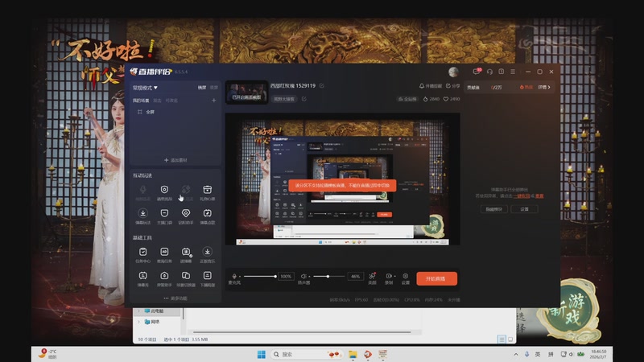The image size is (644, 362).
Task: Open the headset customer service icon
Action: click(489, 72)
